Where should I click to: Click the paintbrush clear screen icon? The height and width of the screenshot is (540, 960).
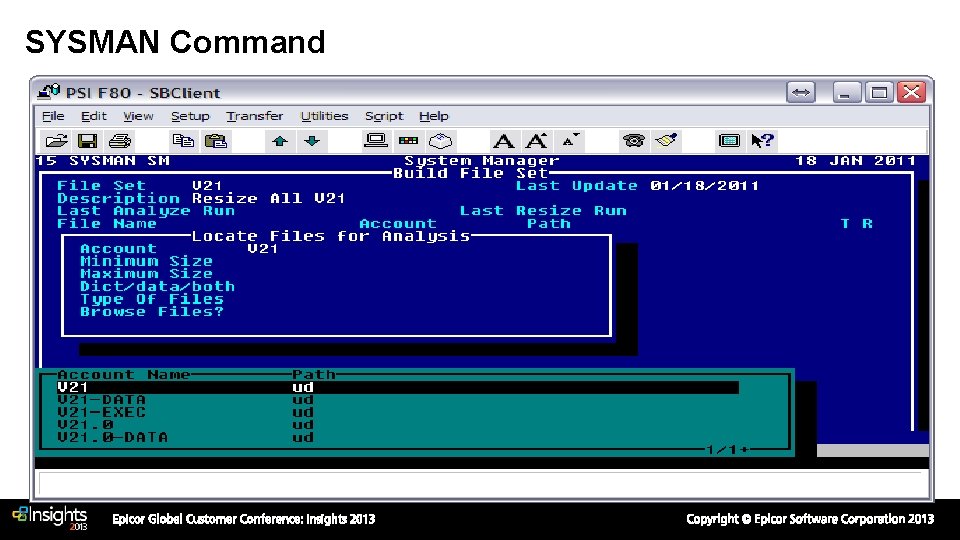(666, 141)
